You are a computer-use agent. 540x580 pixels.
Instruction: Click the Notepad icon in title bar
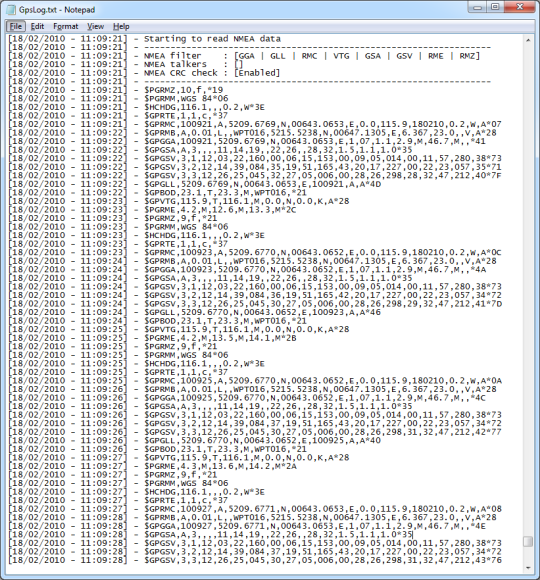click(x=11, y=10)
